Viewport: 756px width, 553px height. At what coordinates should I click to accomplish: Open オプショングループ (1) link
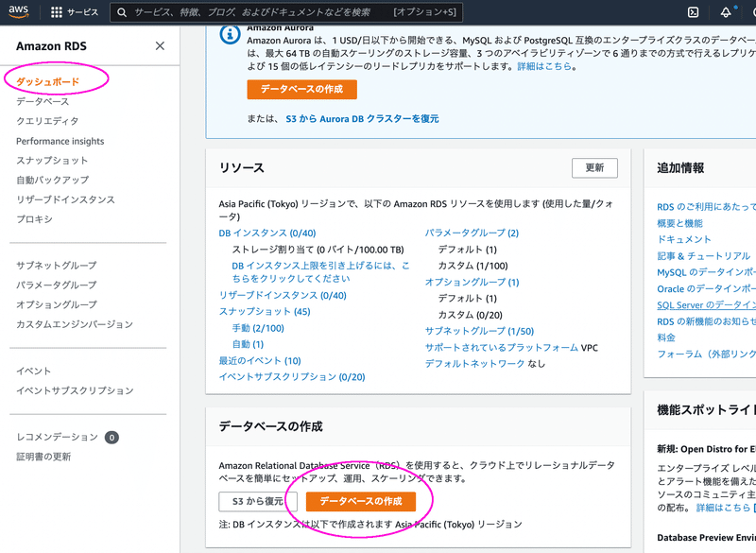pyautogui.click(x=472, y=282)
